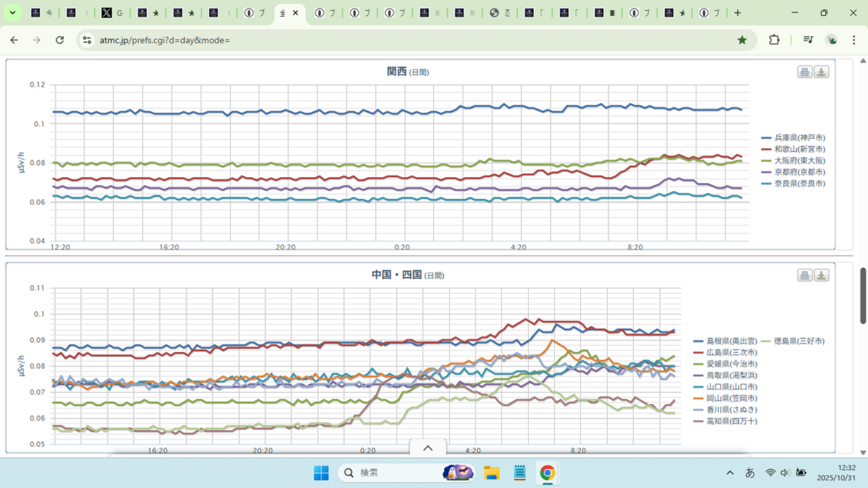Bookmark this page with the star icon
The image size is (868, 488).
pos(742,40)
